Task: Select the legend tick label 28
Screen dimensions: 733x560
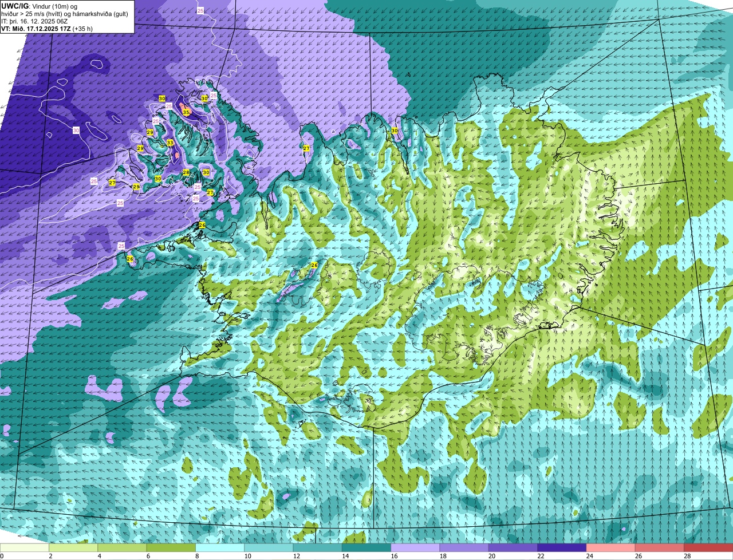Action: click(x=687, y=556)
